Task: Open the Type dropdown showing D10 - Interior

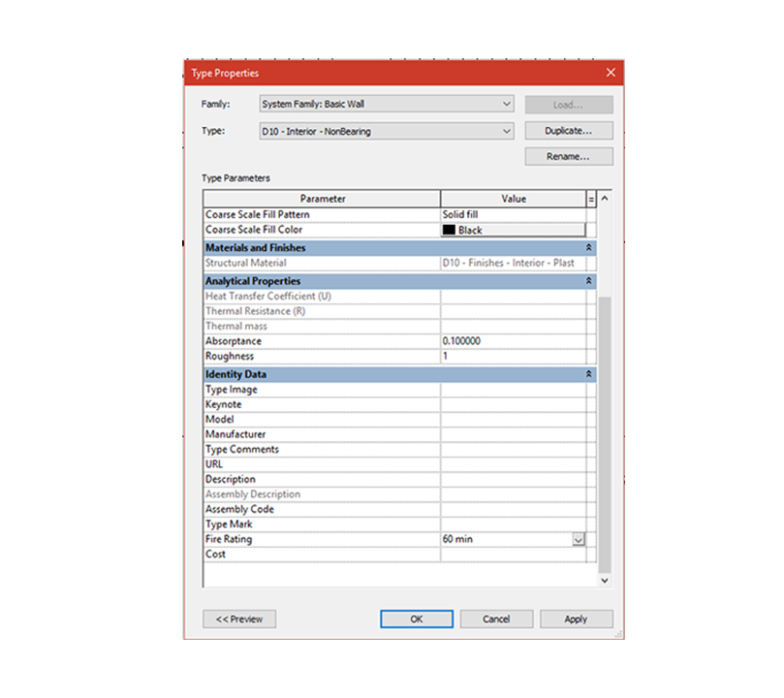Action: click(x=507, y=131)
